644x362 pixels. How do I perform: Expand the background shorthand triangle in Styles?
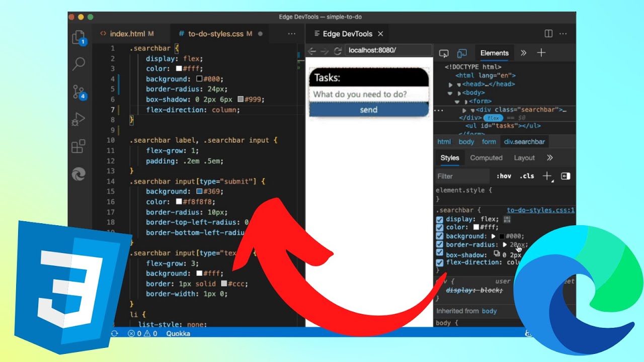tap(494, 236)
